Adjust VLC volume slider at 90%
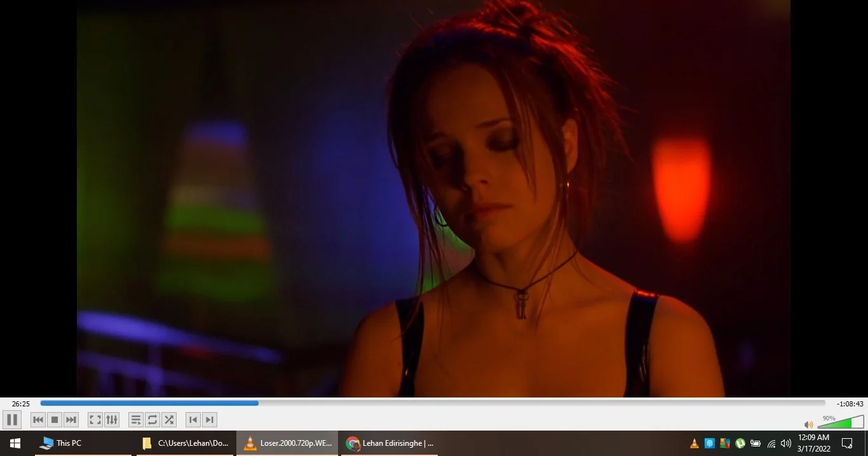Viewport: 868px width, 456px height. click(x=841, y=422)
